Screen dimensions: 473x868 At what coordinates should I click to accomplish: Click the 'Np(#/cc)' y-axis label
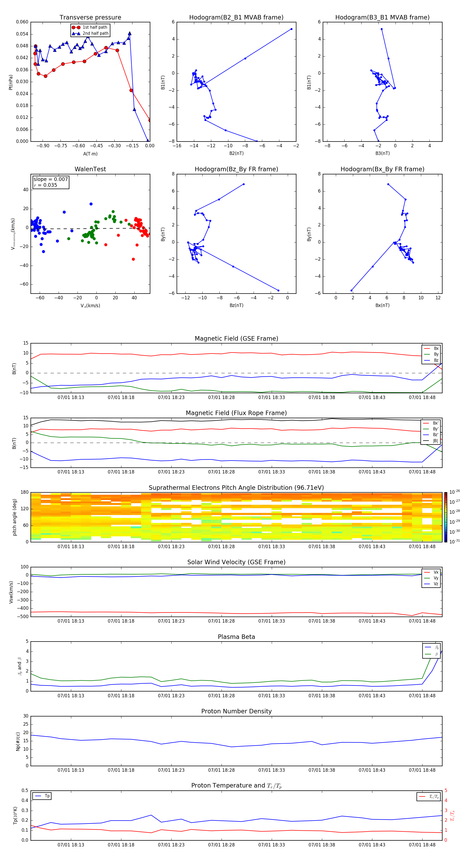18,741
